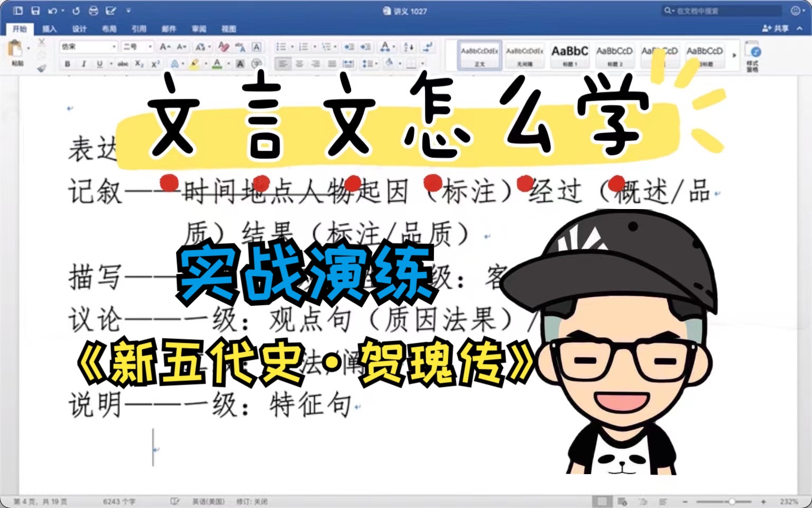This screenshot has height=508, width=812.
Task: Click the Cut scissors icon
Action: click(x=42, y=42)
